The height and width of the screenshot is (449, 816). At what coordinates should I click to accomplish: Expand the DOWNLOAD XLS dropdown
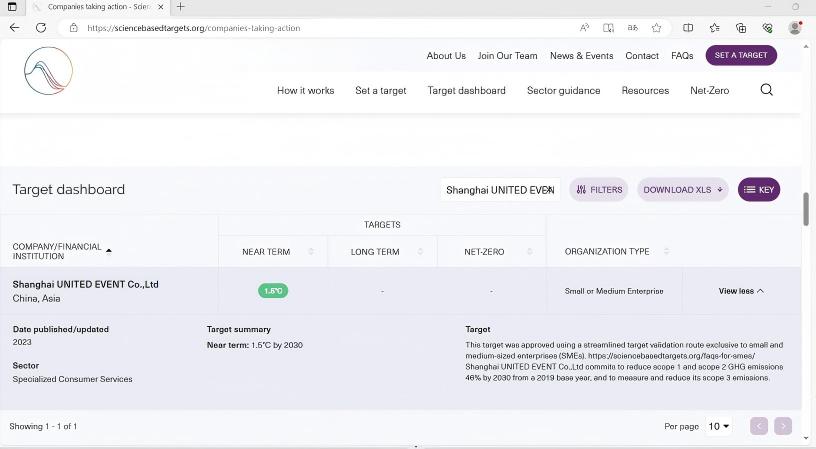683,190
